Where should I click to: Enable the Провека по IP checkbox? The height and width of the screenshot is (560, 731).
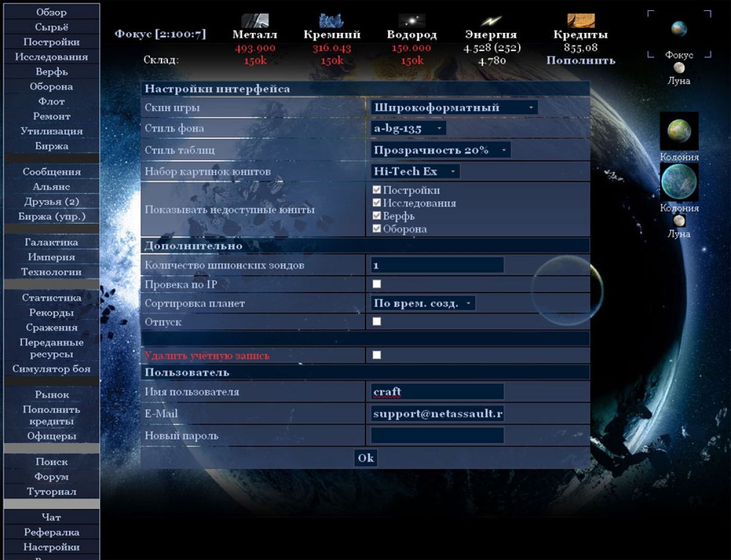376,284
